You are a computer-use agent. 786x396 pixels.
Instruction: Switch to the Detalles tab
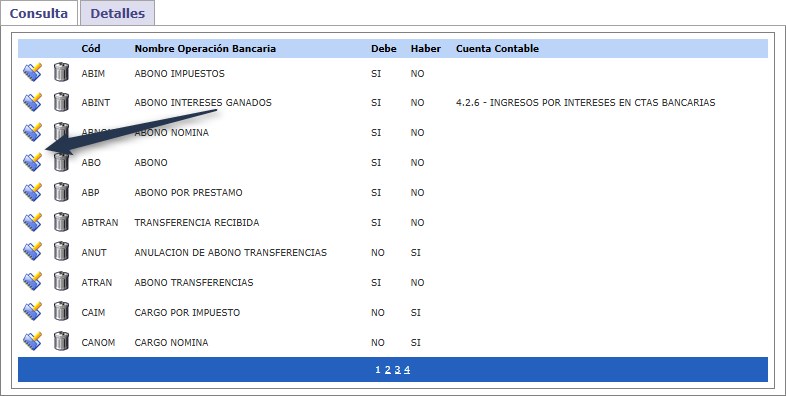point(117,13)
